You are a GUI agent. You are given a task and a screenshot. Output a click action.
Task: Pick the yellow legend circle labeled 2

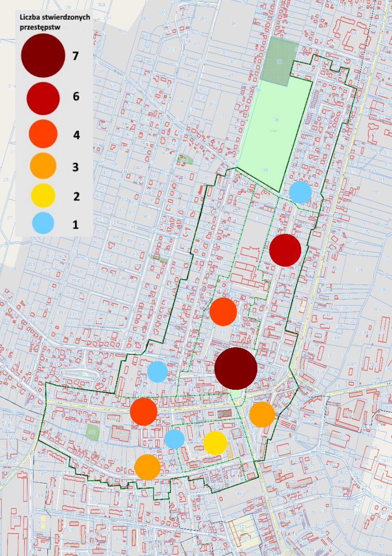[43, 195]
